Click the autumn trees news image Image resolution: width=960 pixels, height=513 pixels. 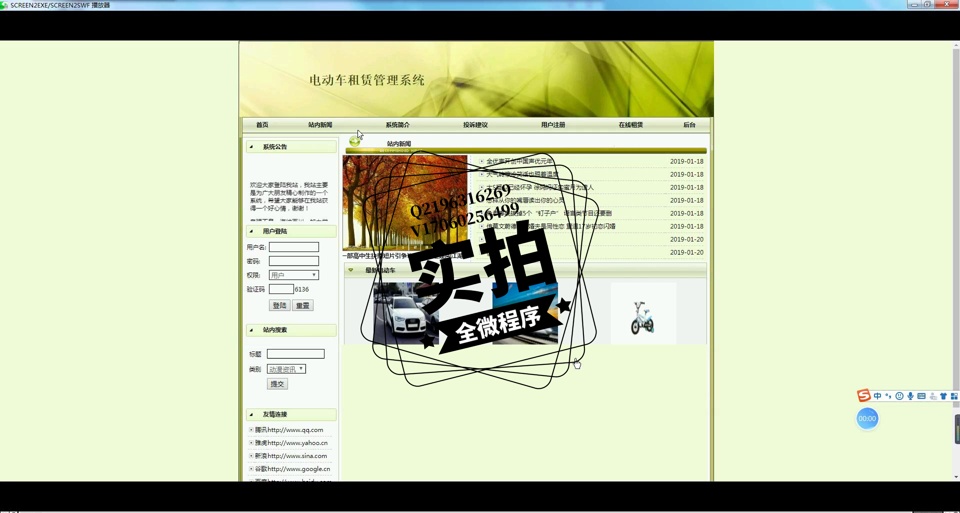pyautogui.click(x=405, y=203)
